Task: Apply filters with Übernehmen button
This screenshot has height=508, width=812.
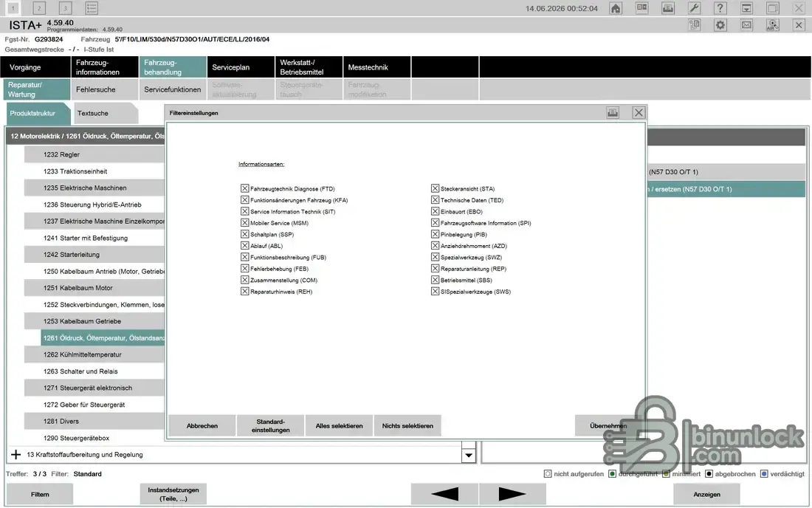Action: tap(608, 425)
